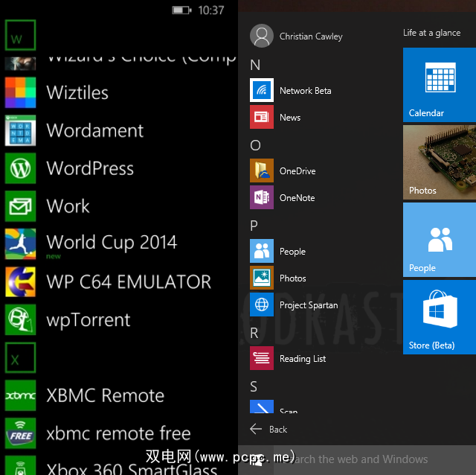This screenshot has width=476, height=475.
Task: Open the Wordament app icon
Action: click(x=20, y=130)
